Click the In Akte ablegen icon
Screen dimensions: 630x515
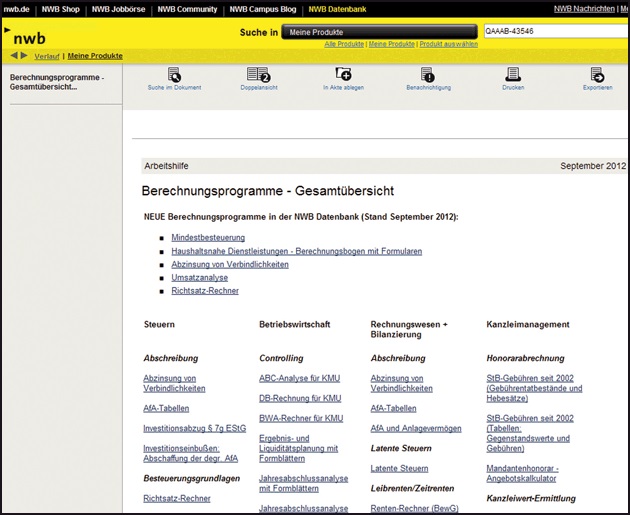pyautogui.click(x=343, y=75)
